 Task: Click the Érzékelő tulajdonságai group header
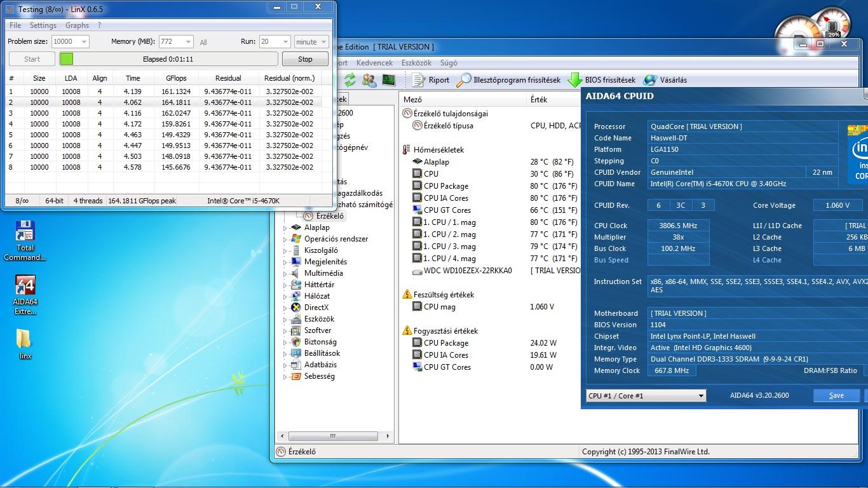click(x=445, y=114)
